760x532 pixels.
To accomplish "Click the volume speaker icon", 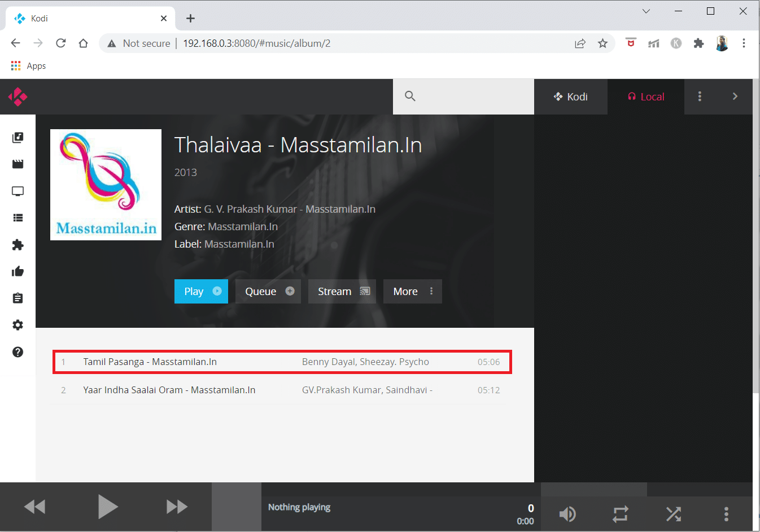I will tap(567, 513).
